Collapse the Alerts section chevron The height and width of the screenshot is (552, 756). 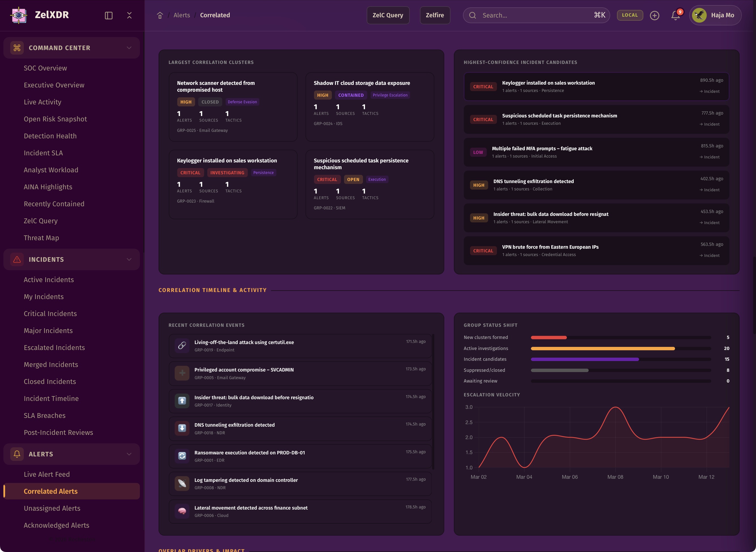[129, 454]
